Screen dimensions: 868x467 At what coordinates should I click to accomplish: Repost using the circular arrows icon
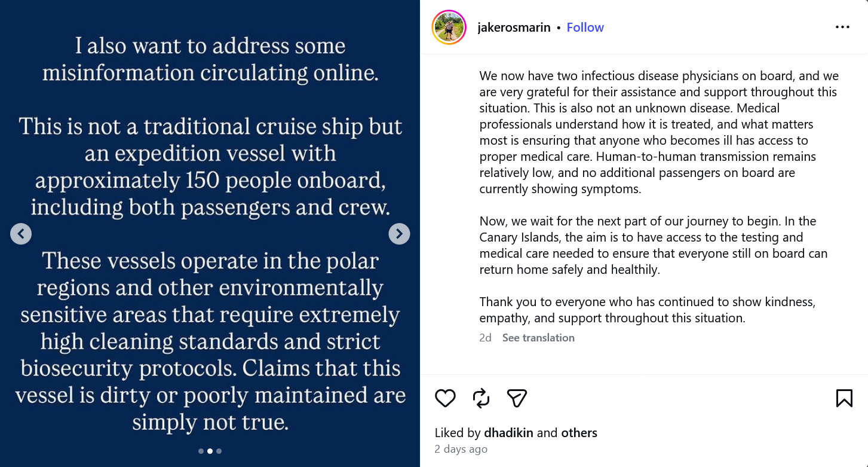(481, 398)
